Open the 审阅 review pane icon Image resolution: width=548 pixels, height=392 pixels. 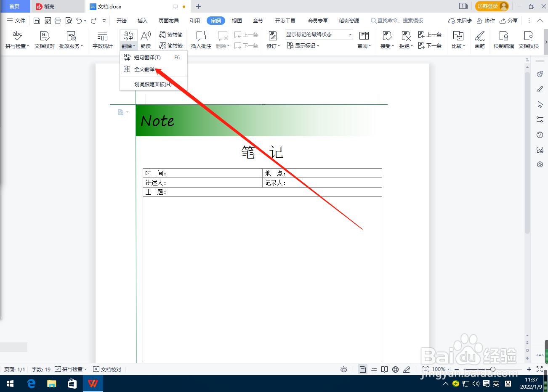coord(364,36)
